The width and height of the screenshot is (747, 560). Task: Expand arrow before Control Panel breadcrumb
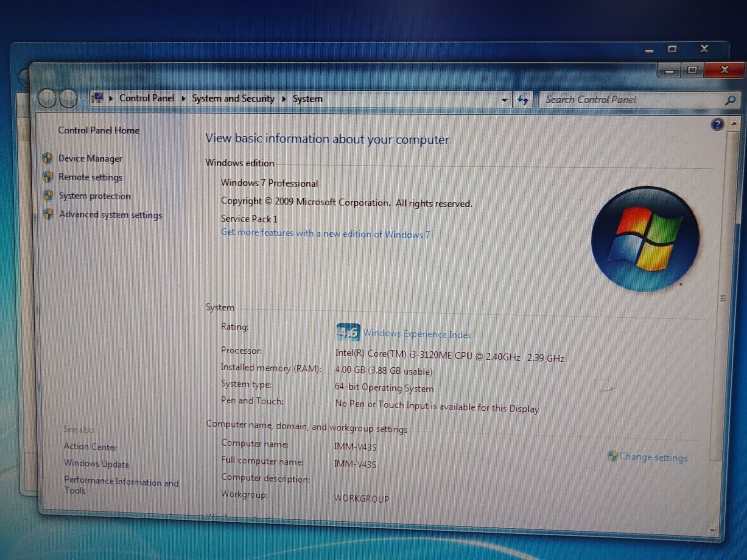(111, 98)
